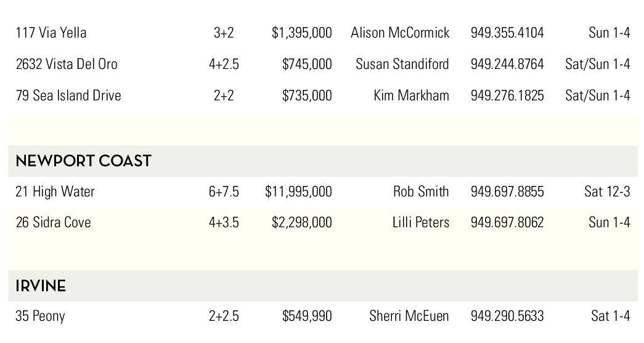Click the 21 High Water address

coord(55,192)
